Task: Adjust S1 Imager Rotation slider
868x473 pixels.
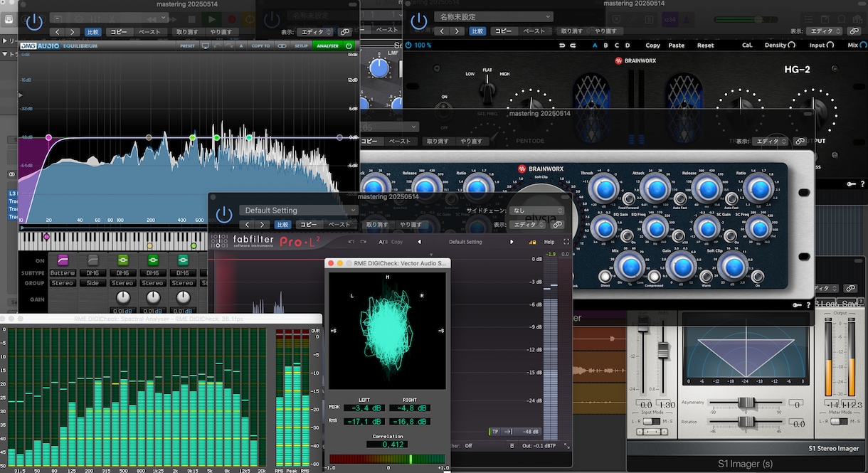Action: pyautogui.click(x=745, y=422)
